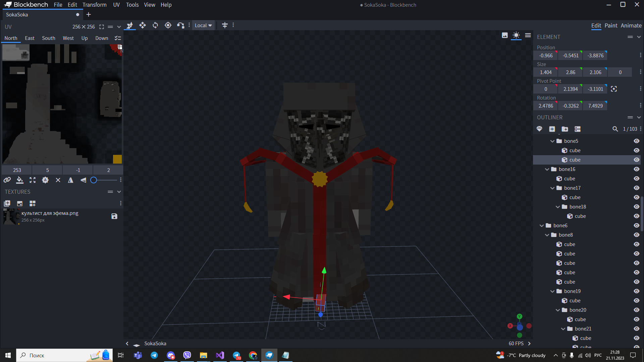
Task: Click the SokaSoka project tab
Action: [x=43, y=15]
